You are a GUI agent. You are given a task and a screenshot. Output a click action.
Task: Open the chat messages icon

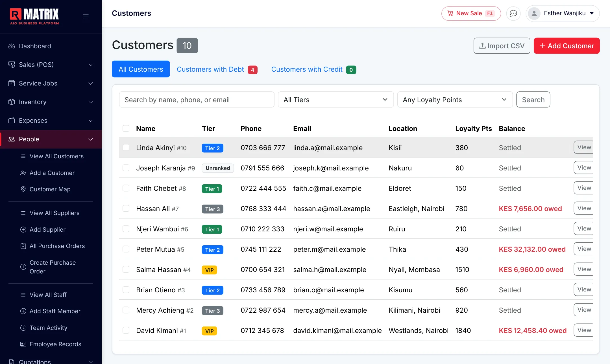coord(513,13)
